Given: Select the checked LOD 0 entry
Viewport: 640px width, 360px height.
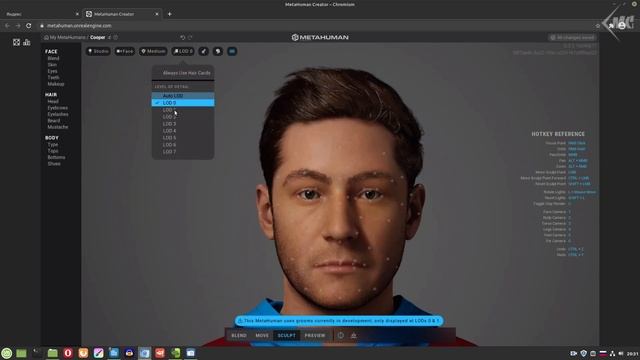Looking at the screenshot, I should [183, 102].
